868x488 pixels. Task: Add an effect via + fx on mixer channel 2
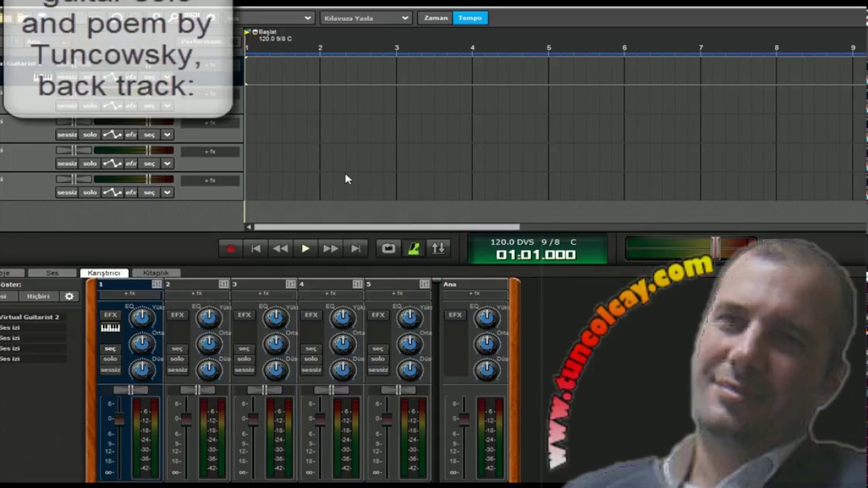click(x=197, y=293)
